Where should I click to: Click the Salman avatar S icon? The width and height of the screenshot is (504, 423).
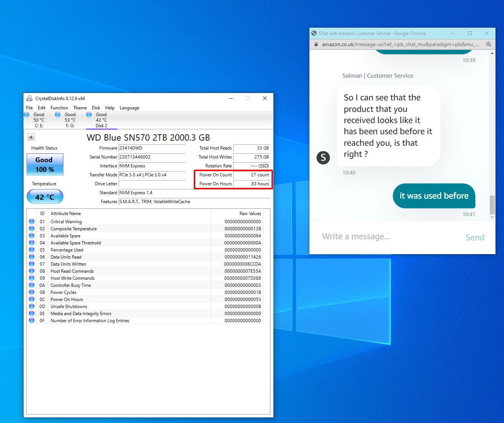[323, 158]
